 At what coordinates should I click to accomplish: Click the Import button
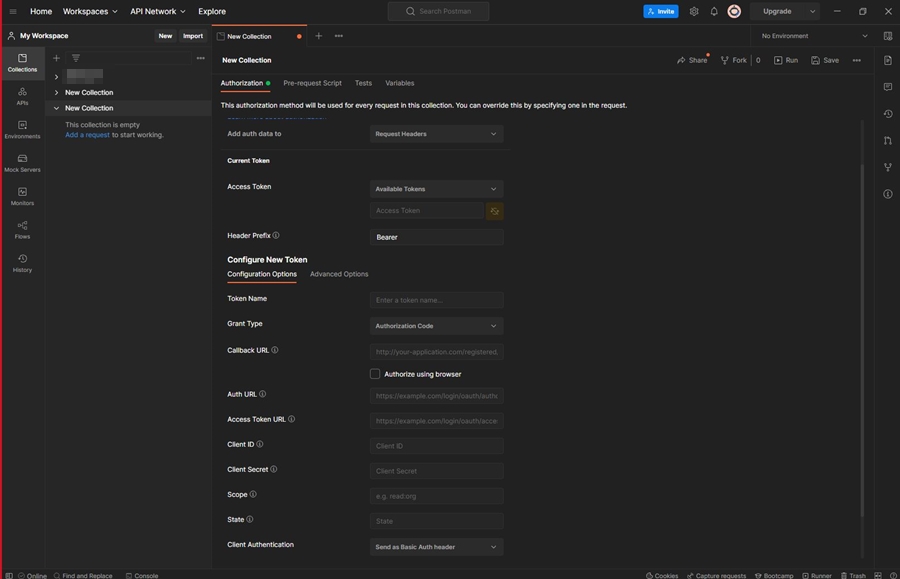click(x=193, y=36)
